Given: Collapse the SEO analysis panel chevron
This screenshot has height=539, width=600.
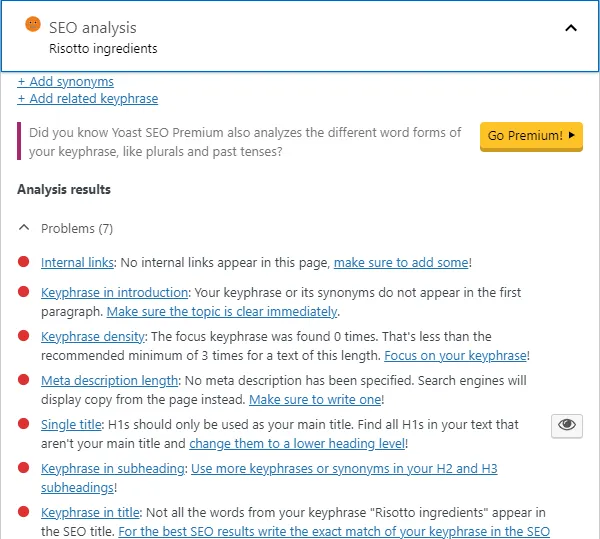Looking at the screenshot, I should (571, 28).
